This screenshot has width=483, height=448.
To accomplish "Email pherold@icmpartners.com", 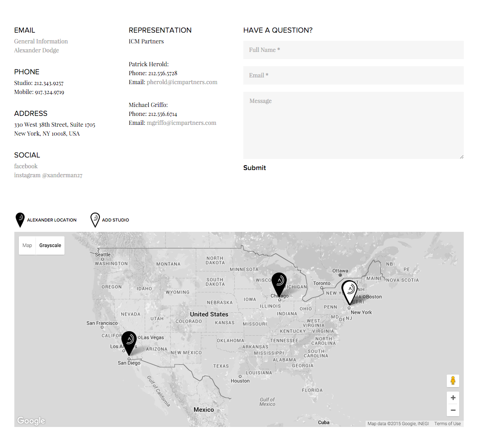I will click(182, 82).
